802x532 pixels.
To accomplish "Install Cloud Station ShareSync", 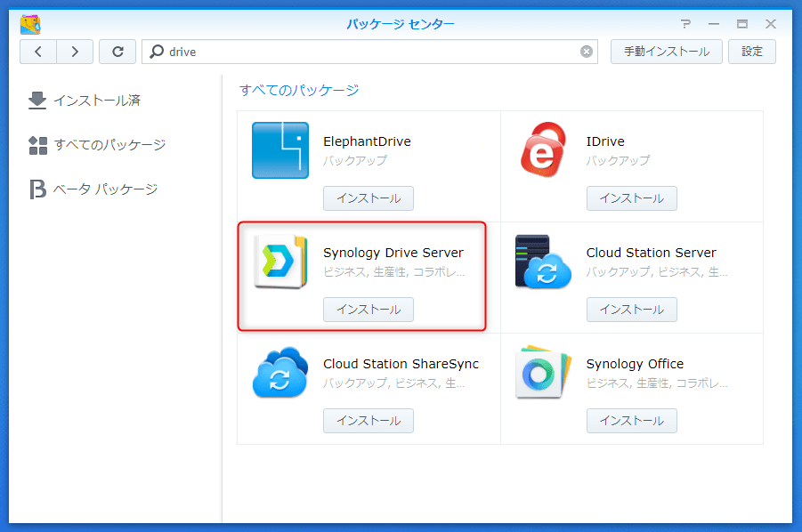I will pos(369,421).
